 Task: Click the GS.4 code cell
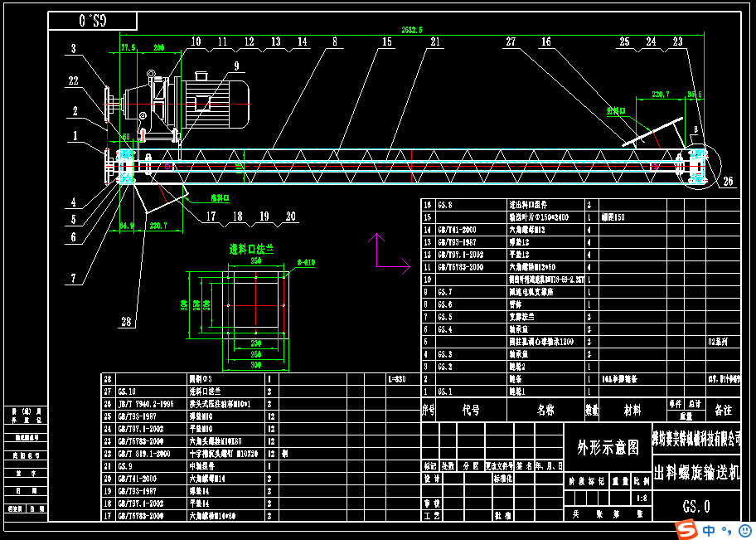click(x=445, y=329)
